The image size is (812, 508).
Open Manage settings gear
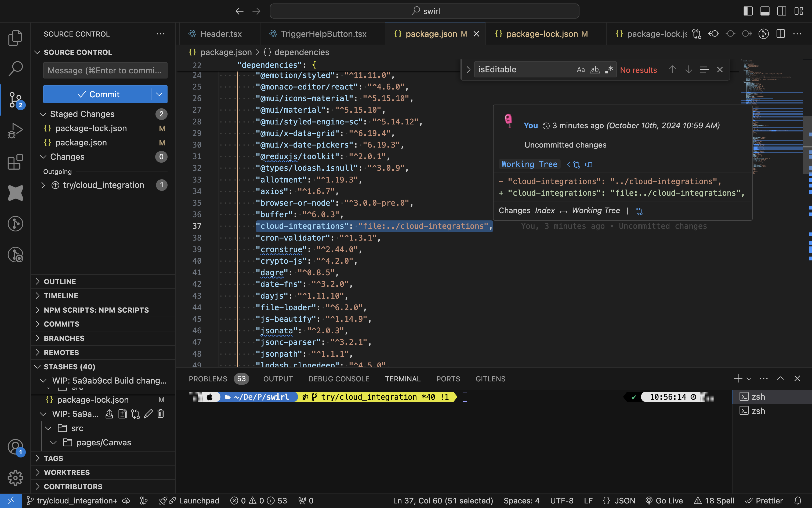pos(15,478)
